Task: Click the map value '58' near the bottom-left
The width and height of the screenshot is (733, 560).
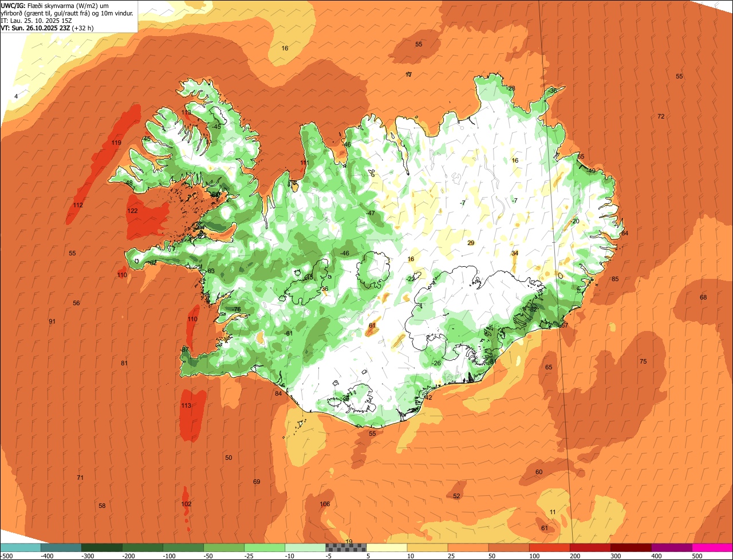Action: (102, 506)
